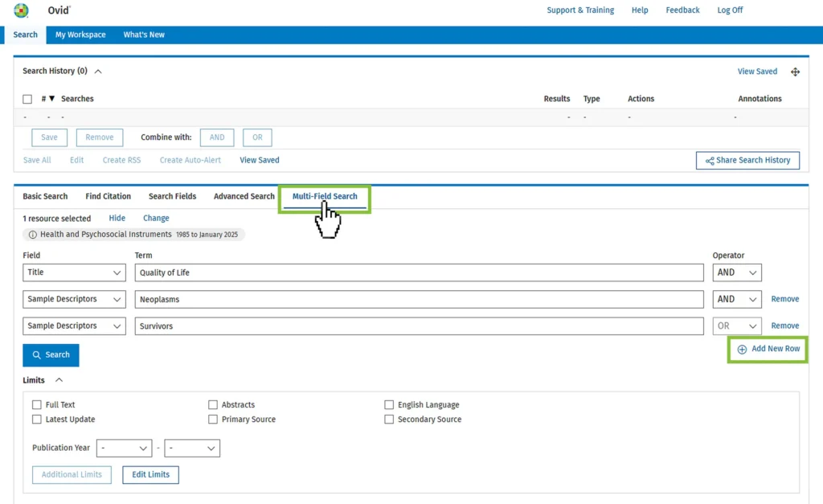Remove the Neoplasms search row
823x504 pixels.
[784, 299]
